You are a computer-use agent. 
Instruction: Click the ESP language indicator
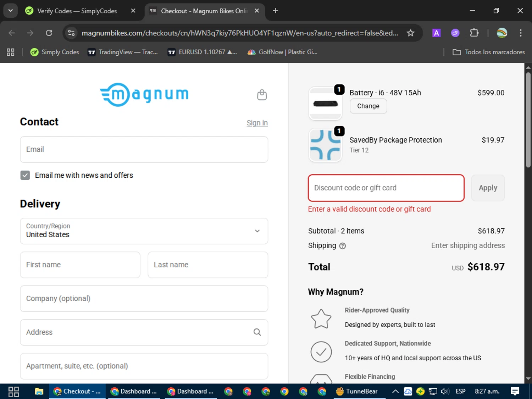click(x=460, y=392)
